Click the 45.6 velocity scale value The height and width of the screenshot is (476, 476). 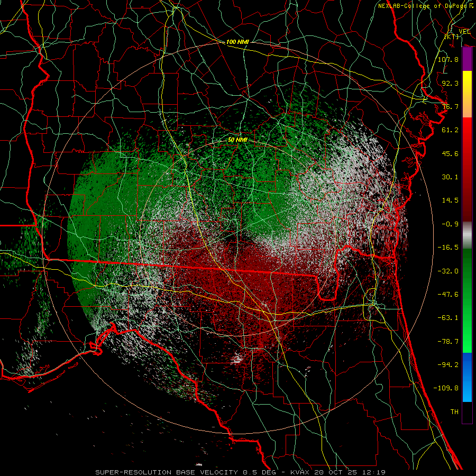click(450, 153)
